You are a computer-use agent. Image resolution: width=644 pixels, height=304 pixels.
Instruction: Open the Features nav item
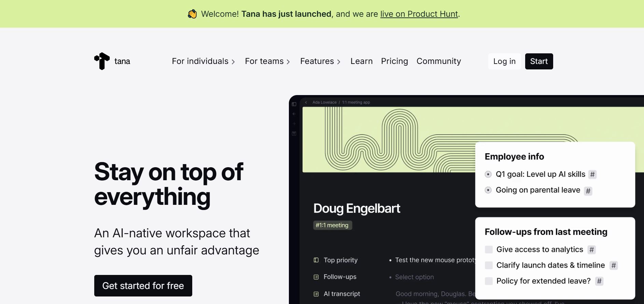320,61
